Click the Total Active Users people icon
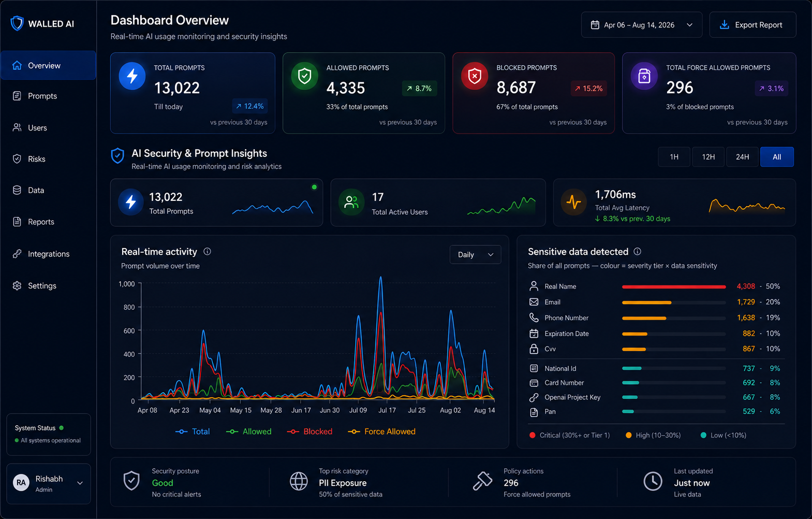This screenshot has width=812, height=519. 351,202
